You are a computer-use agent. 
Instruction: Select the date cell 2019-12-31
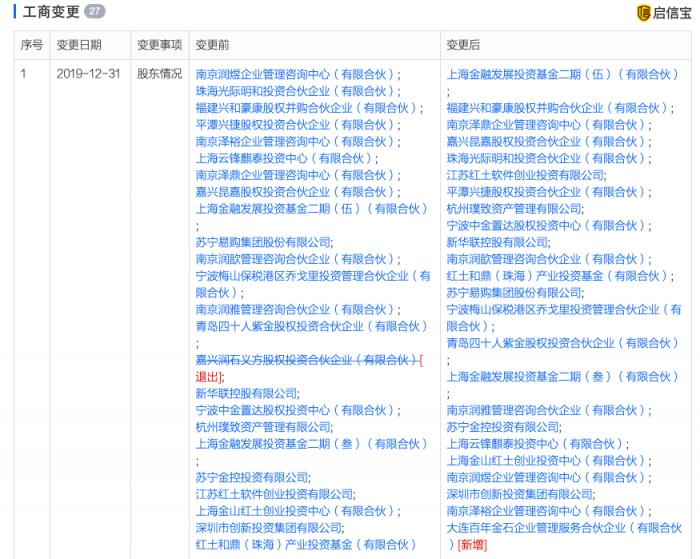88,74
